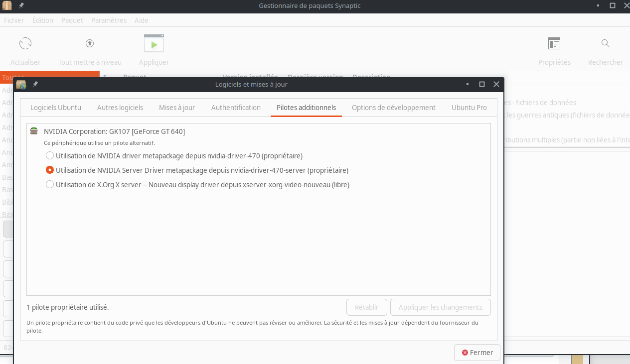Screen dimensions: 630x364
Task: Click the pin icon in the Synaptic title bar
Action: click(21, 5)
